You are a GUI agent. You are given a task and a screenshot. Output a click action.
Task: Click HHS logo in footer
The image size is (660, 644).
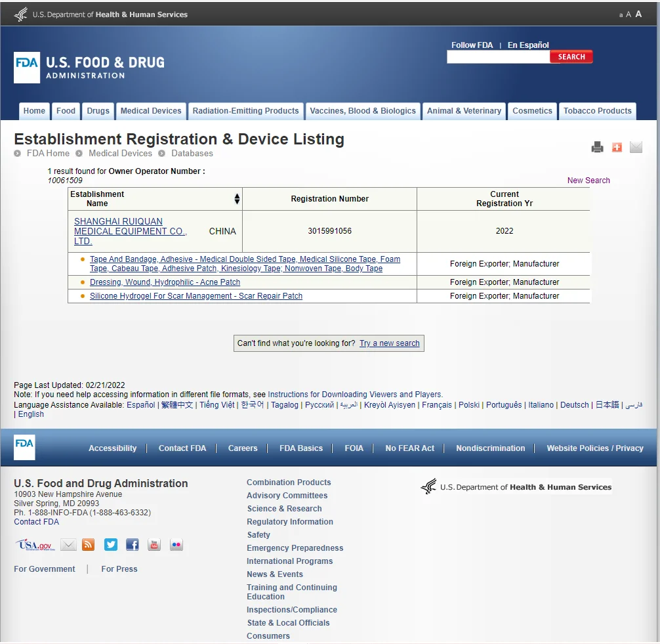(516, 487)
